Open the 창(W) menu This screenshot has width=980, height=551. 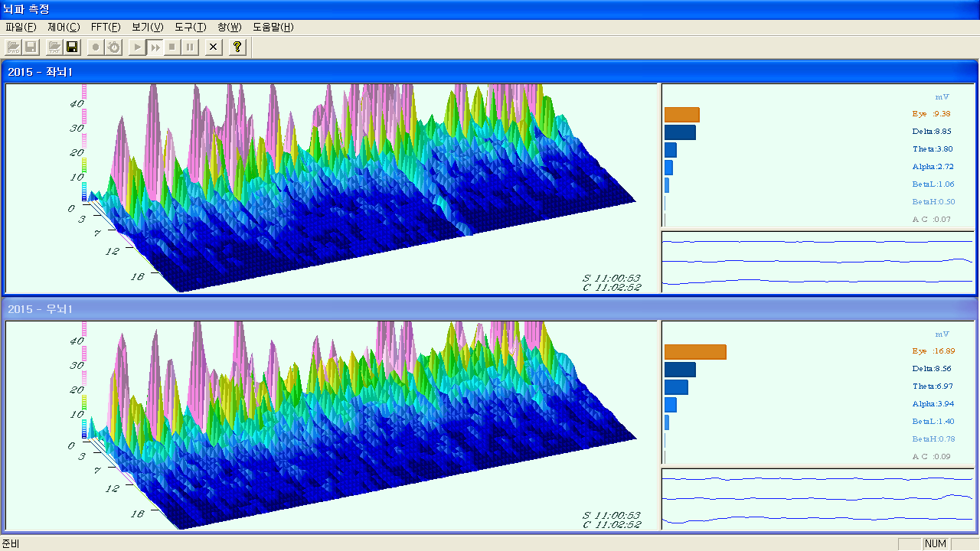229,27
